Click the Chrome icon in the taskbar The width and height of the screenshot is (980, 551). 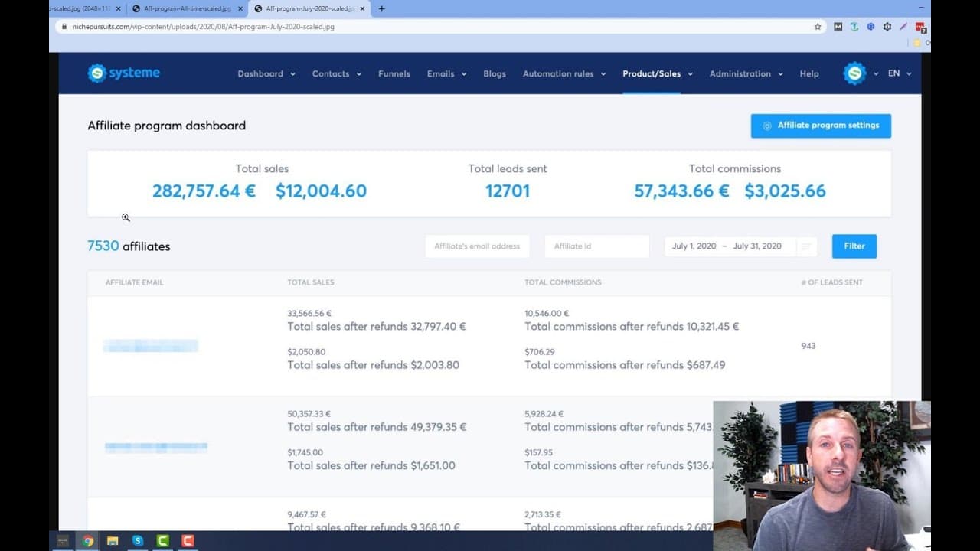pos(88,541)
